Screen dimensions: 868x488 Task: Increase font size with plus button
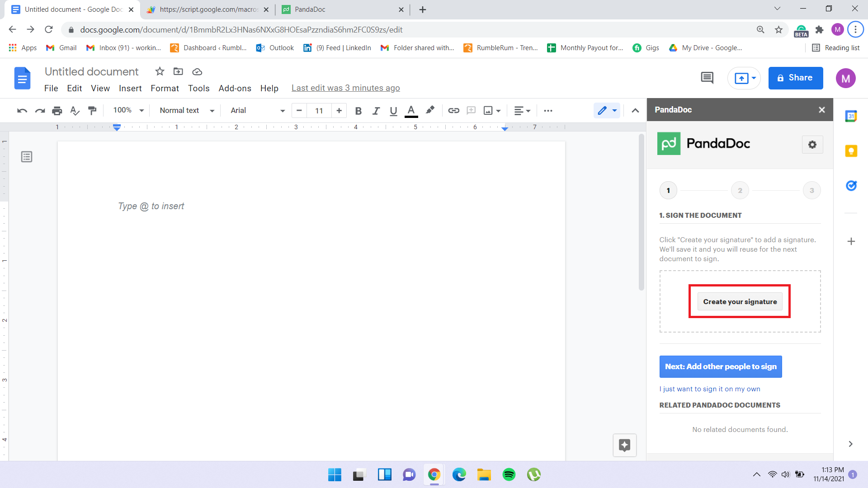339,111
